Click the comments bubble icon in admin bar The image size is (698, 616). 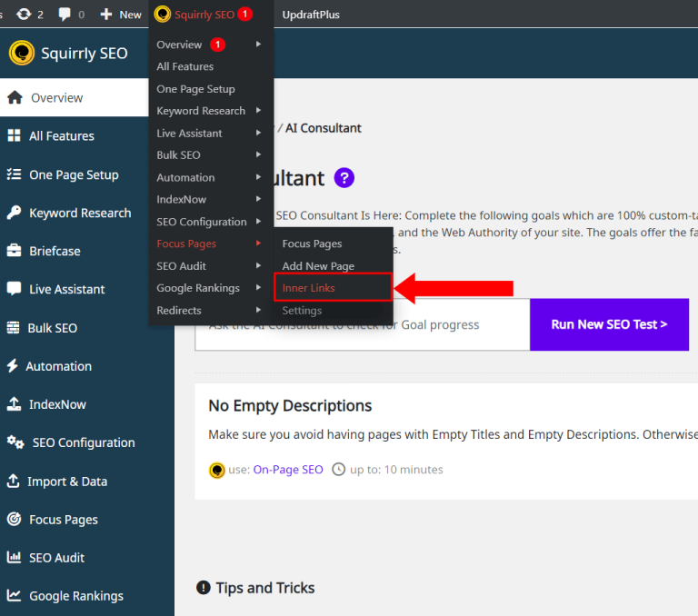(65, 15)
